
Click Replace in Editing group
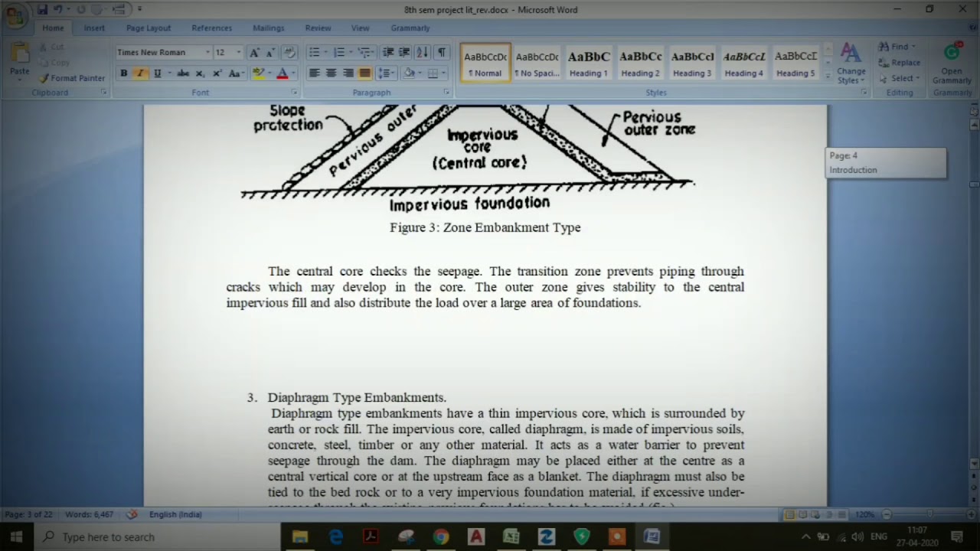point(899,63)
